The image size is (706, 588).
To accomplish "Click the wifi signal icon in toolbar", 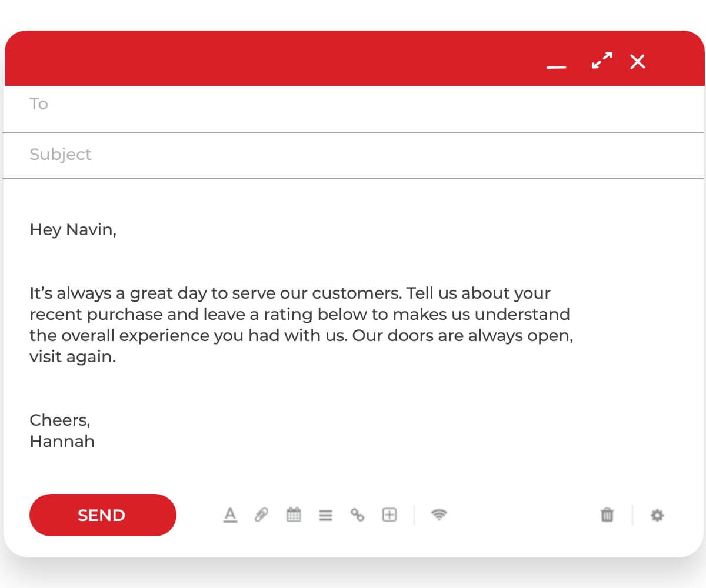I will [439, 515].
